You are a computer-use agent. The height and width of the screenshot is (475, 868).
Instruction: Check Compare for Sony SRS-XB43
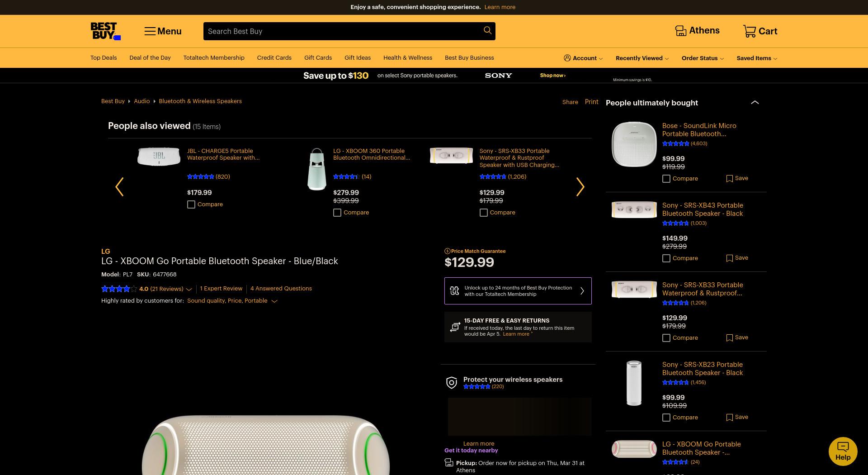pos(666,258)
